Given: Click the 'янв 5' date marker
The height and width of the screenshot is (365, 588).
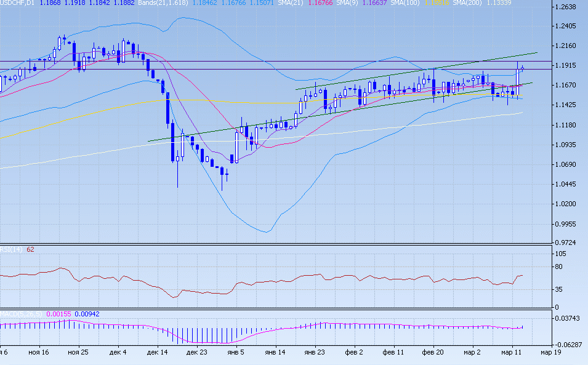Looking at the screenshot, I should [236, 353].
